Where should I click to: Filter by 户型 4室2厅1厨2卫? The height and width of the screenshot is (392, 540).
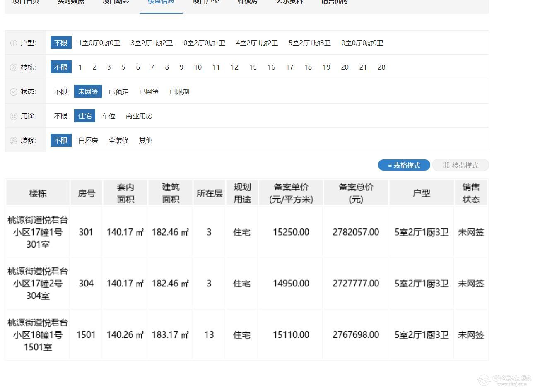coord(257,43)
